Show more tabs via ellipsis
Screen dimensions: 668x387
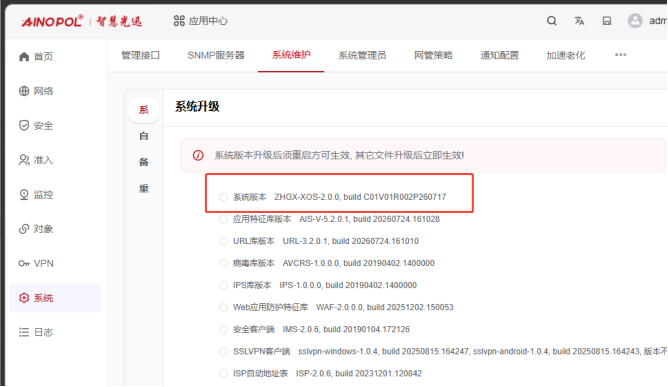click(621, 55)
